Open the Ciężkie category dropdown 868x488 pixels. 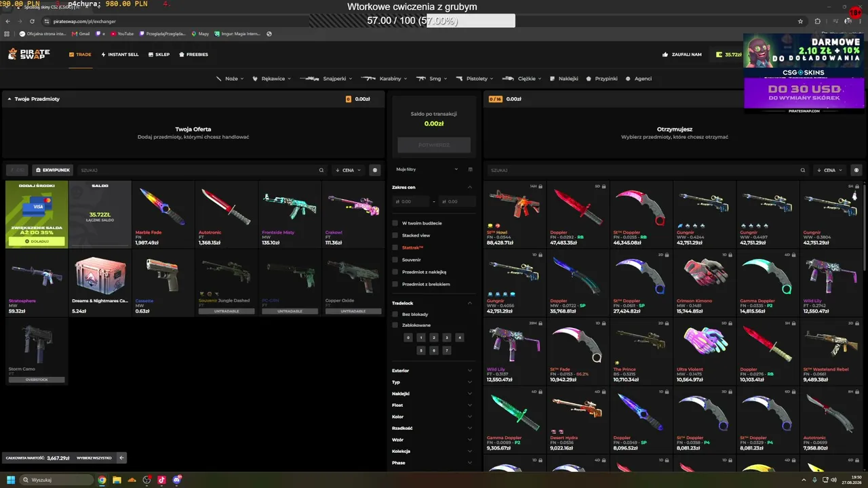[x=522, y=79]
